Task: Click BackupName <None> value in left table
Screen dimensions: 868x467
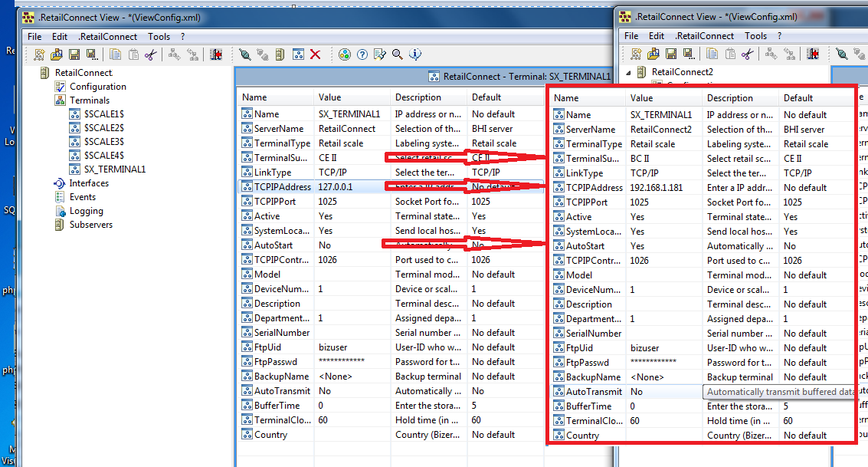Action: [336, 377]
